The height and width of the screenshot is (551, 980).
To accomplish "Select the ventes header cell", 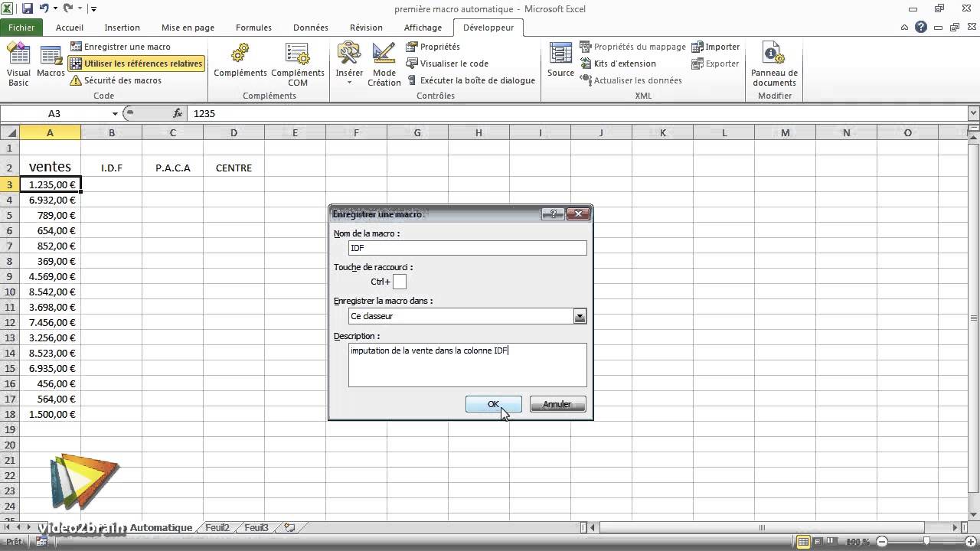I will pos(50,166).
